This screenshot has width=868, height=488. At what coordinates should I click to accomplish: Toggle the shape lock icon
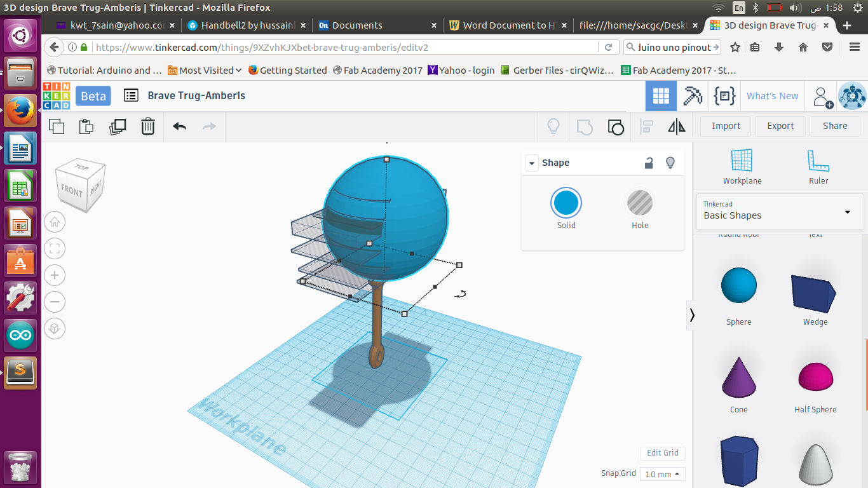649,163
